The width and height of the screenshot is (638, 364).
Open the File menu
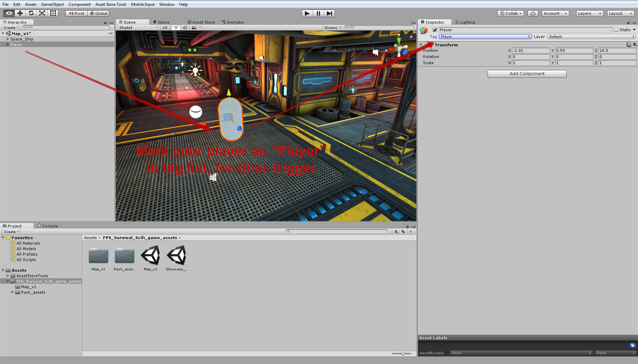tap(5, 4)
